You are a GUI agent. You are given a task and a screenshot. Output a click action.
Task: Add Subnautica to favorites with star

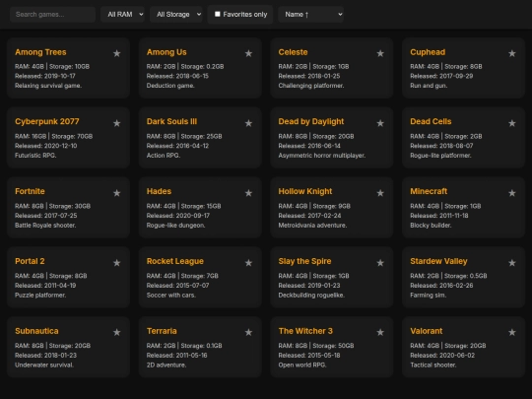click(x=116, y=332)
